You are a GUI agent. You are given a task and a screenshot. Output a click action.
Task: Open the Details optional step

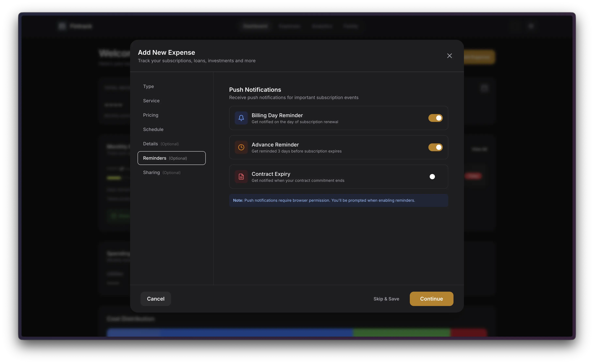coord(171,144)
